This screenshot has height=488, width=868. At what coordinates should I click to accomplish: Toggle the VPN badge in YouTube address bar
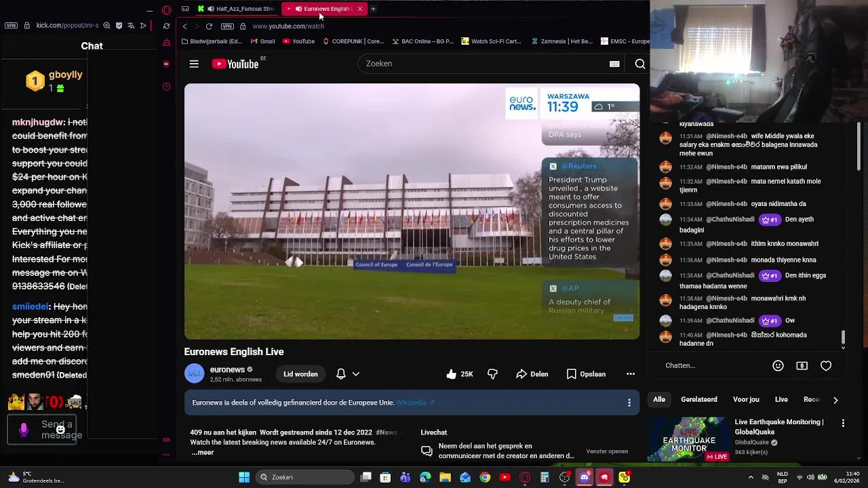[227, 26]
